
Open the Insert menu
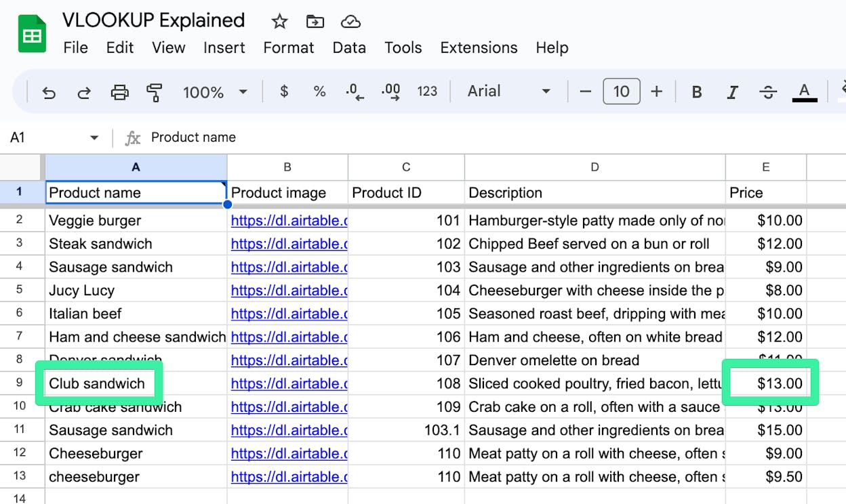coord(224,47)
